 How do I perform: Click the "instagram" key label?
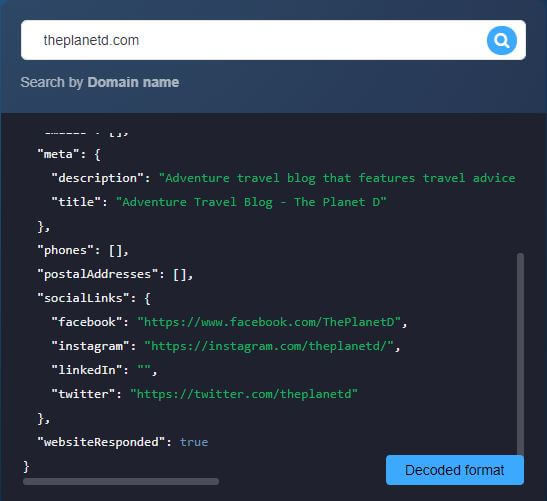pyautogui.click(x=91, y=346)
